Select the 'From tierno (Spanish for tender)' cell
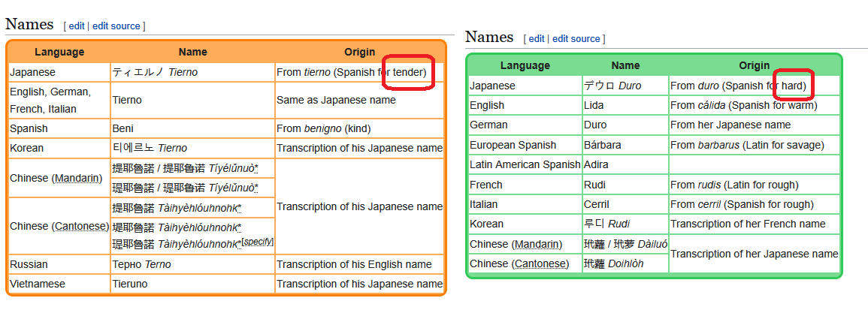 pyautogui.click(x=360, y=73)
